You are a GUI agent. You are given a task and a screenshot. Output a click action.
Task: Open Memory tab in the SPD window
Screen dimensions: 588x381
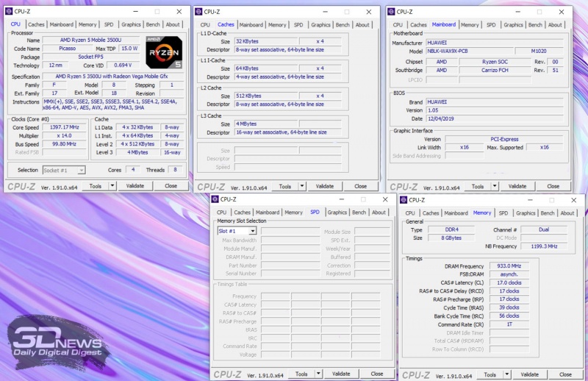click(x=293, y=213)
